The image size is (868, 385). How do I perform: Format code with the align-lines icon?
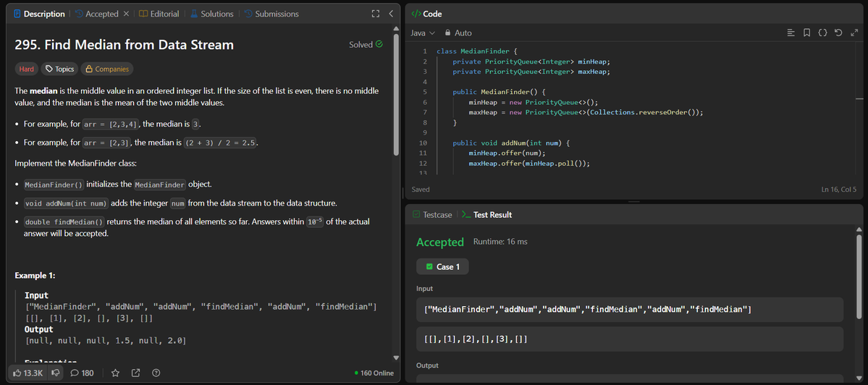coord(791,33)
